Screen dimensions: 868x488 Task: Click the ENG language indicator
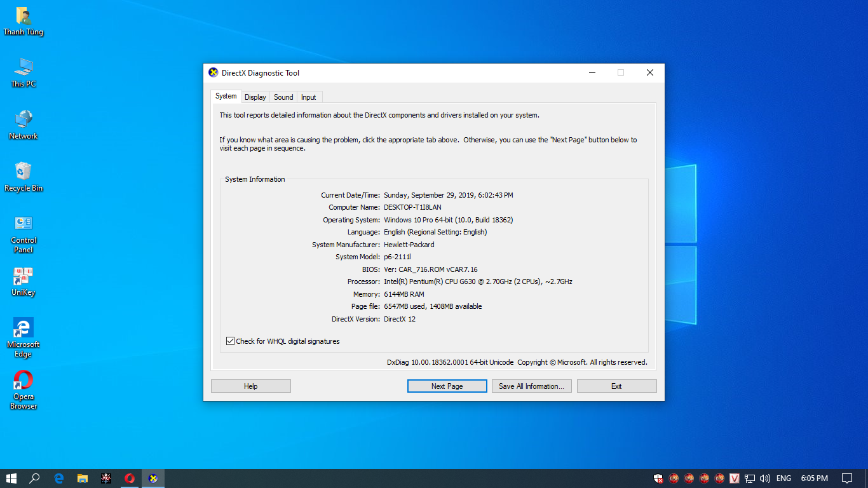click(x=783, y=478)
